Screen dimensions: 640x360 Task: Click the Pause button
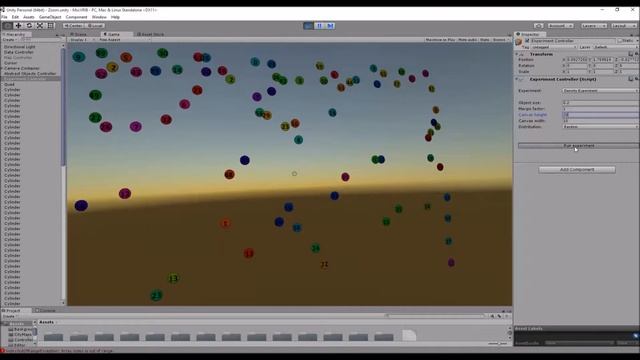320,26
